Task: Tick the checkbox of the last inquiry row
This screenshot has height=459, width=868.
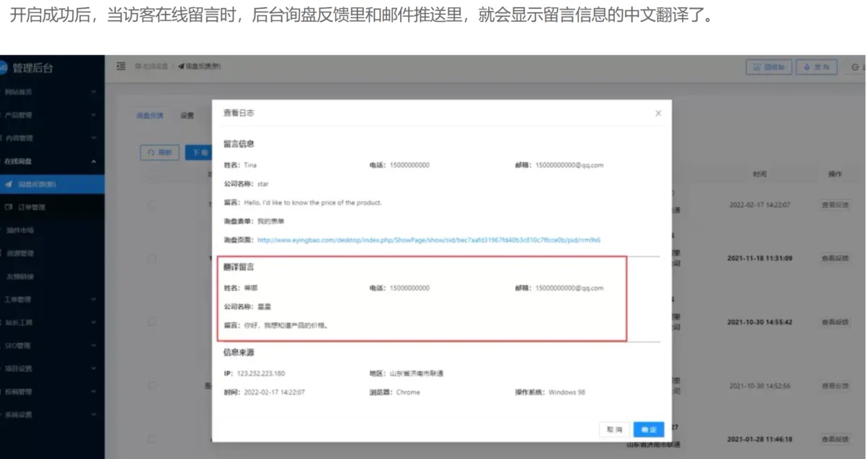Action: point(153,439)
